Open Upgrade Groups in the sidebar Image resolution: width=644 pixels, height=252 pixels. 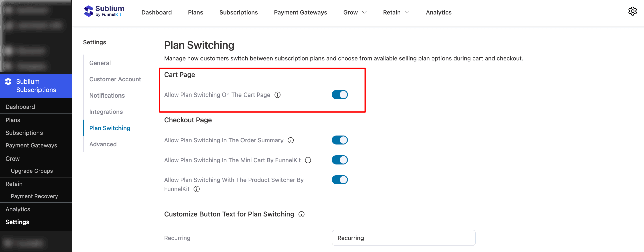[x=32, y=171]
